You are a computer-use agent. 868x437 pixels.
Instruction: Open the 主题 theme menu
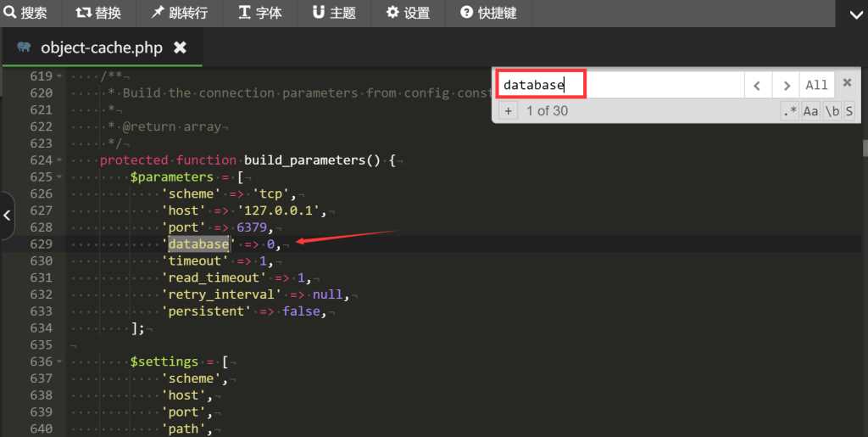coord(334,13)
